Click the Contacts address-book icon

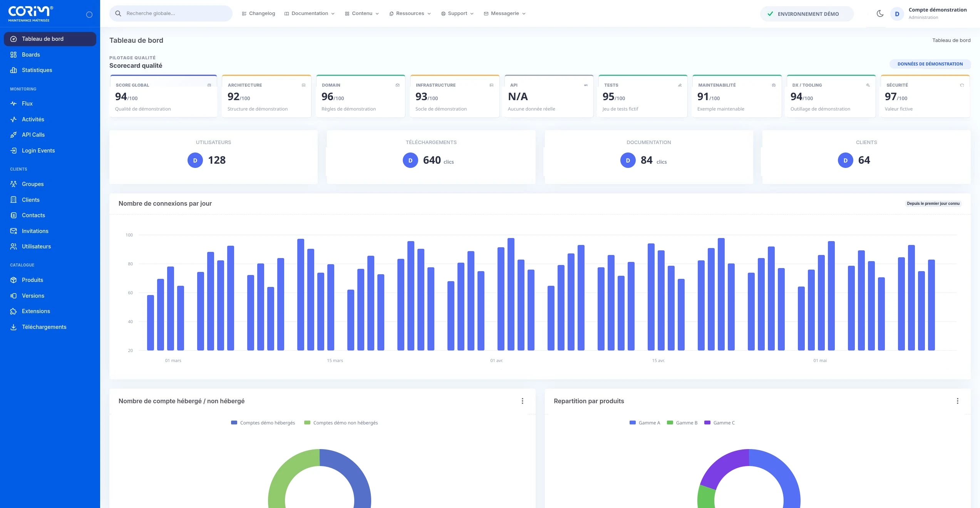[x=13, y=215]
